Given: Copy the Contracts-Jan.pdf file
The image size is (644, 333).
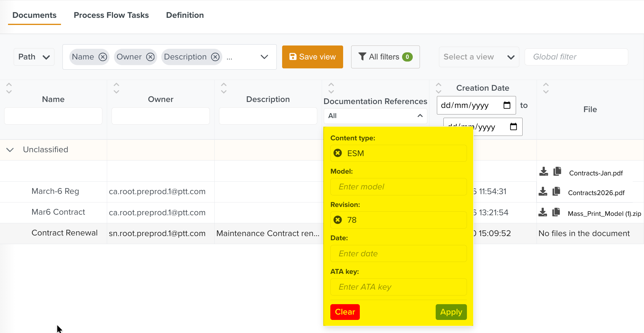Looking at the screenshot, I should 557,172.
